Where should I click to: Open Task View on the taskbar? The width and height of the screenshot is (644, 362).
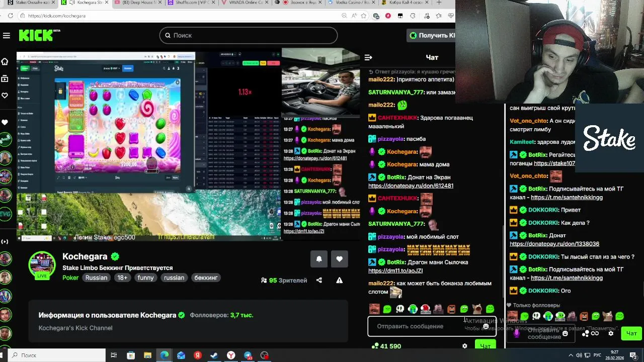114,355
